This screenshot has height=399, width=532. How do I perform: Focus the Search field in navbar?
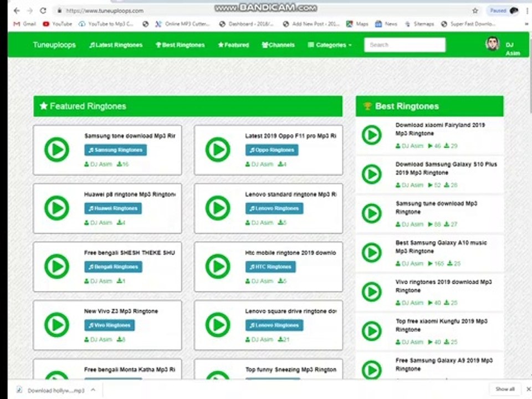tap(405, 45)
